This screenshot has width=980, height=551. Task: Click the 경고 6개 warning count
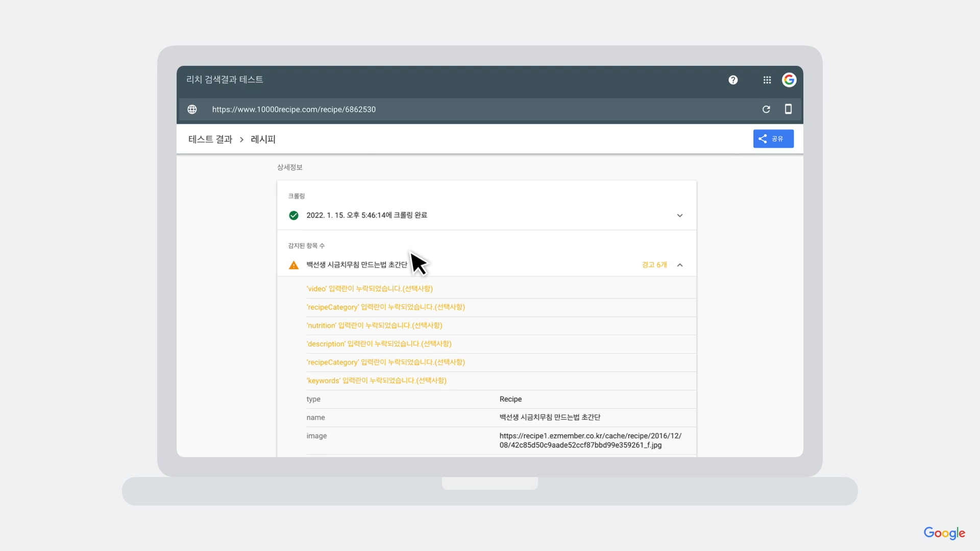coord(654,265)
